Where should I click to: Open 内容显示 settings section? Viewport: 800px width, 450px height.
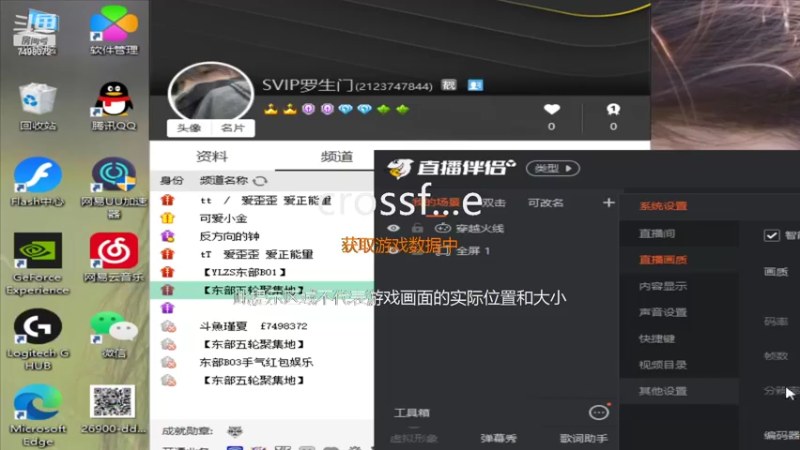(x=663, y=286)
